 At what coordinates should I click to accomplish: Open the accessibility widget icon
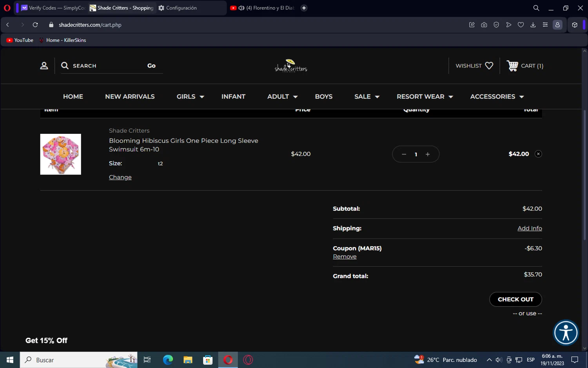[x=566, y=333]
